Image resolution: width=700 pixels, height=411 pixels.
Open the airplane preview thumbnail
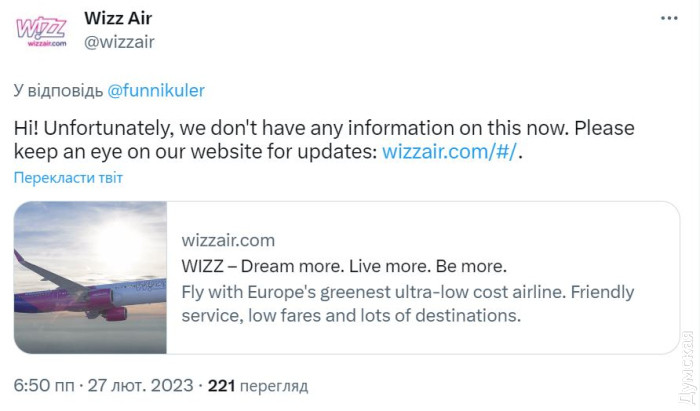click(90, 277)
